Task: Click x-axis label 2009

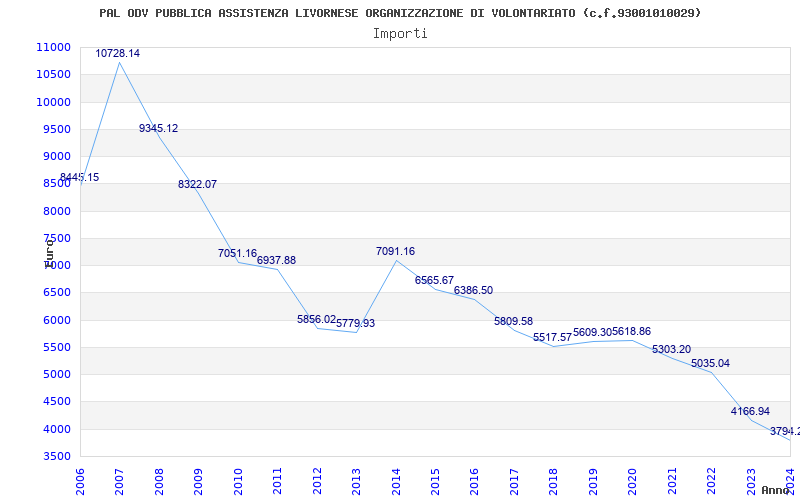Action: 198,482
